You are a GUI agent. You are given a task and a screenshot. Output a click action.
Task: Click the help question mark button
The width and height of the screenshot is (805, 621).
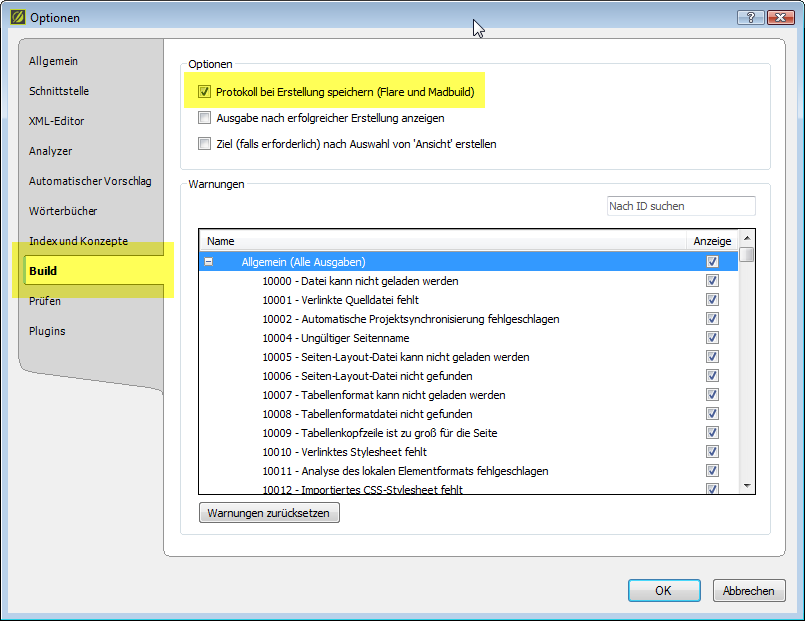pos(749,17)
